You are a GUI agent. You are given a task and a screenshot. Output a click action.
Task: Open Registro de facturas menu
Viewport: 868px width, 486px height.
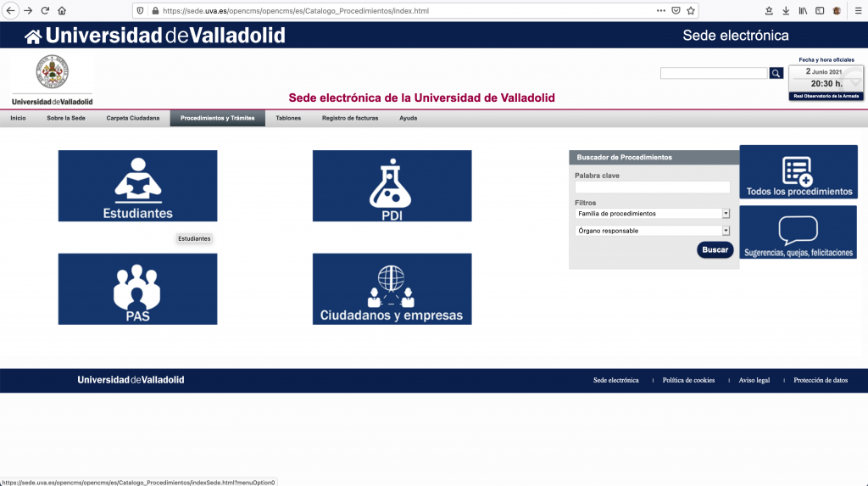point(350,118)
